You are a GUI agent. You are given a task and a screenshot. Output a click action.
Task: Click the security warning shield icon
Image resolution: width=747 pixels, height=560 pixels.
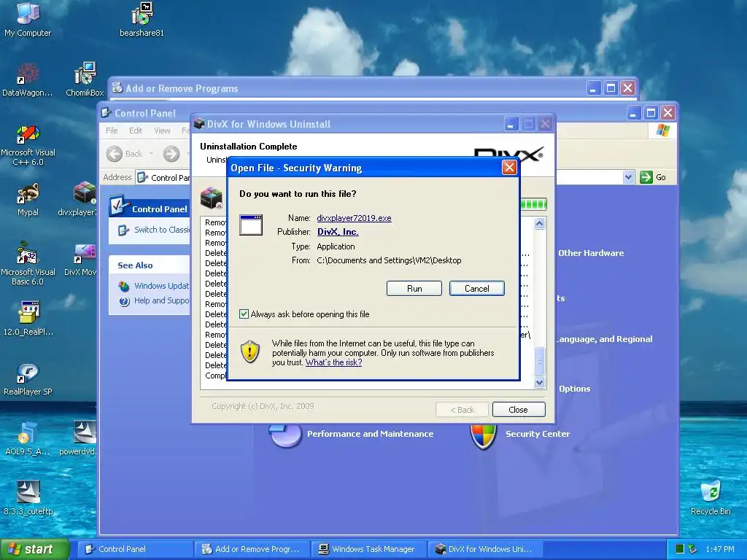click(250, 352)
